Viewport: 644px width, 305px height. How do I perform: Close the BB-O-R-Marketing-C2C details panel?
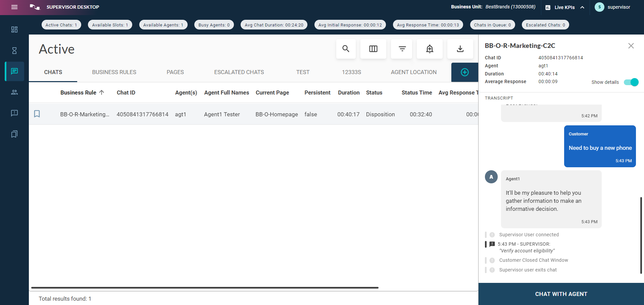point(631,46)
